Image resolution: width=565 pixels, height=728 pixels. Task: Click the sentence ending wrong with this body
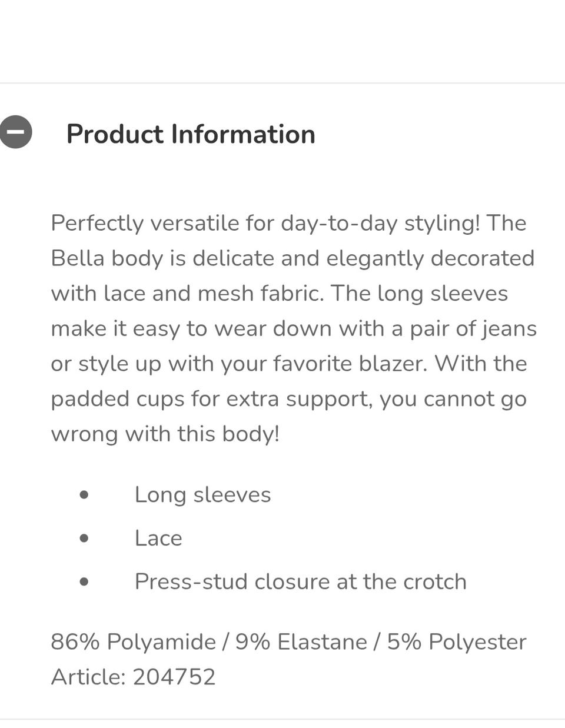165,434
